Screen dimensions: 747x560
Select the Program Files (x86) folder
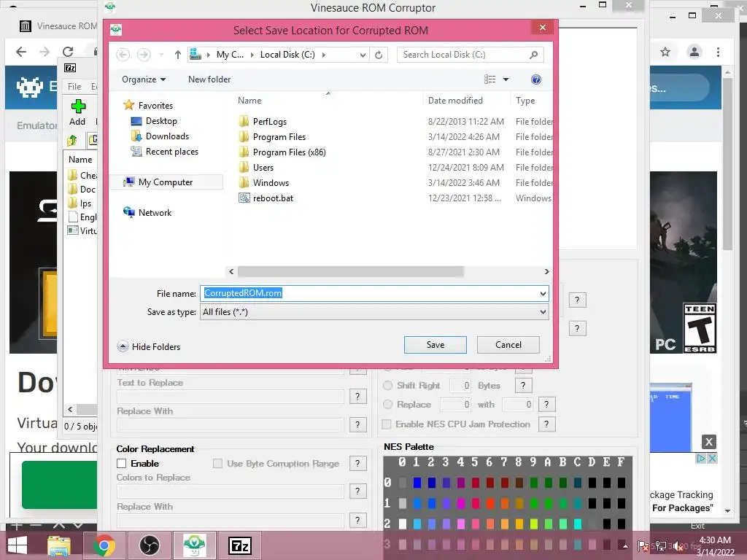[289, 152]
